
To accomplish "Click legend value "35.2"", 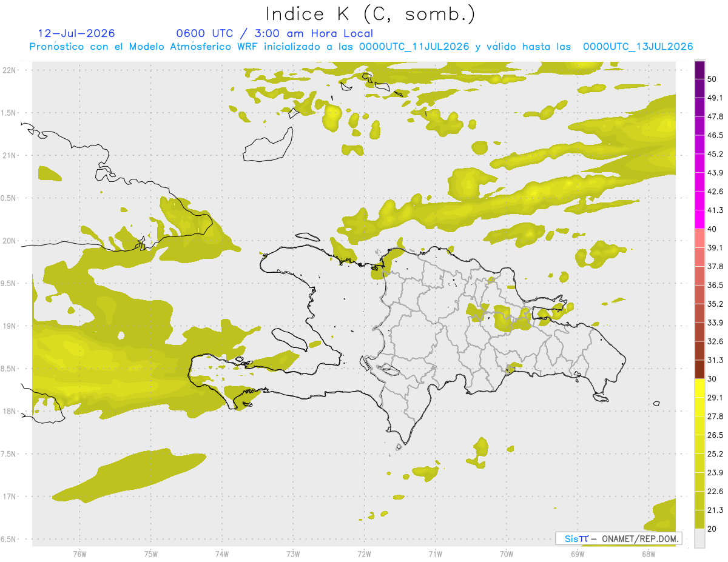I will [715, 304].
